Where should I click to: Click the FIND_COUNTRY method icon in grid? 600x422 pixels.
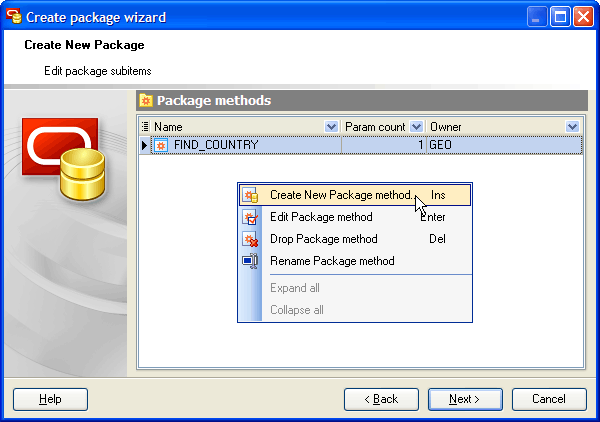click(161, 145)
